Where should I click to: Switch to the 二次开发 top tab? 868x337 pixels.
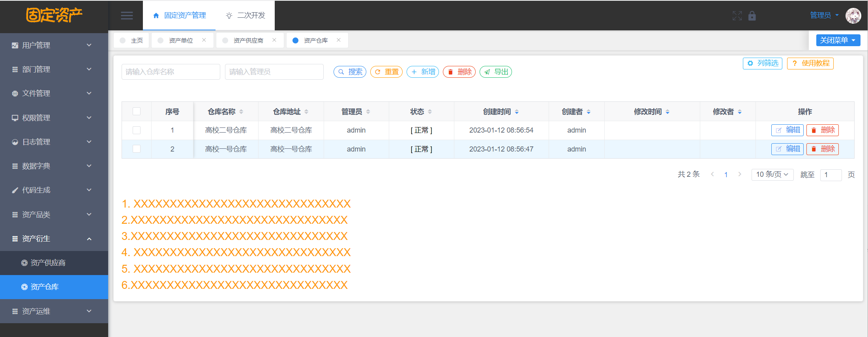pos(246,15)
